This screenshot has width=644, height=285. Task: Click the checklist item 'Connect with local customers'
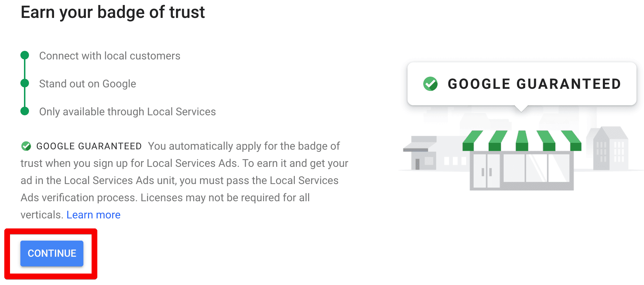(110, 55)
